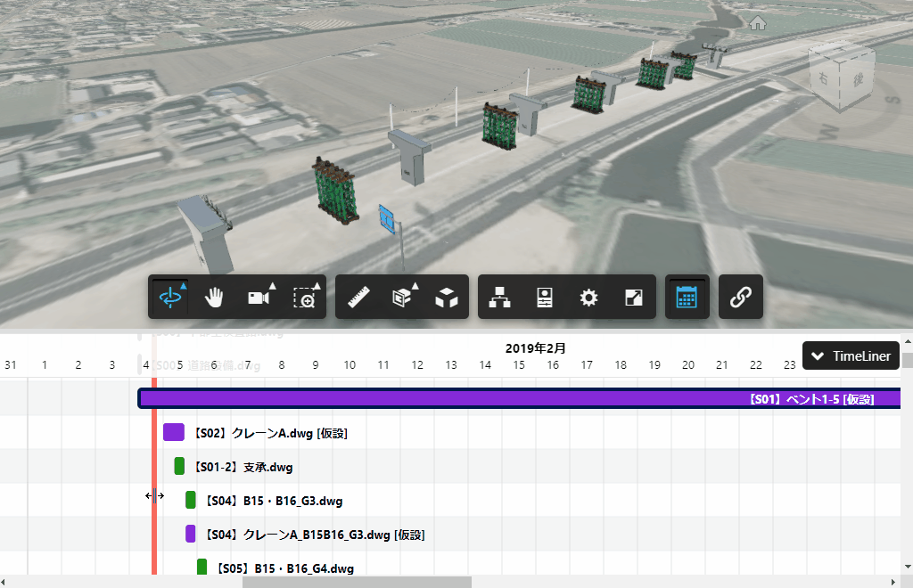
Task: Open the Model browser tree icon
Action: (x=500, y=298)
